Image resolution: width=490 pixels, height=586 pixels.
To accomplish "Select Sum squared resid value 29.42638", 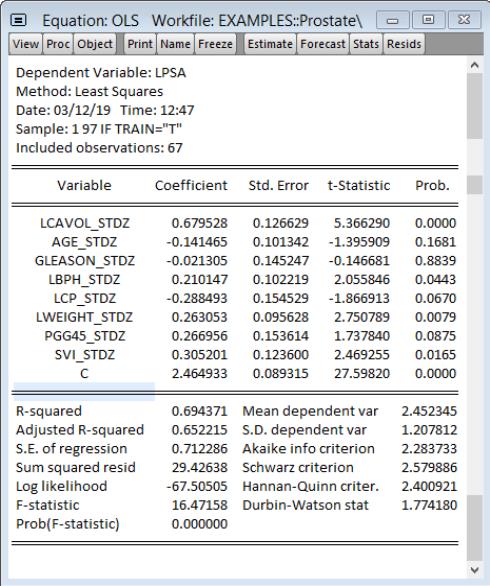I will (x=200, y=468).
